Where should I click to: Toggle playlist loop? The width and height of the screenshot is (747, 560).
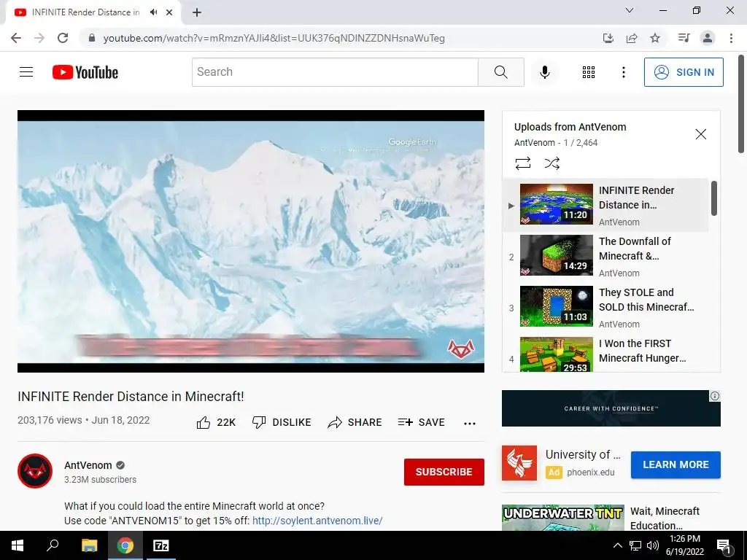coord(522,163)
